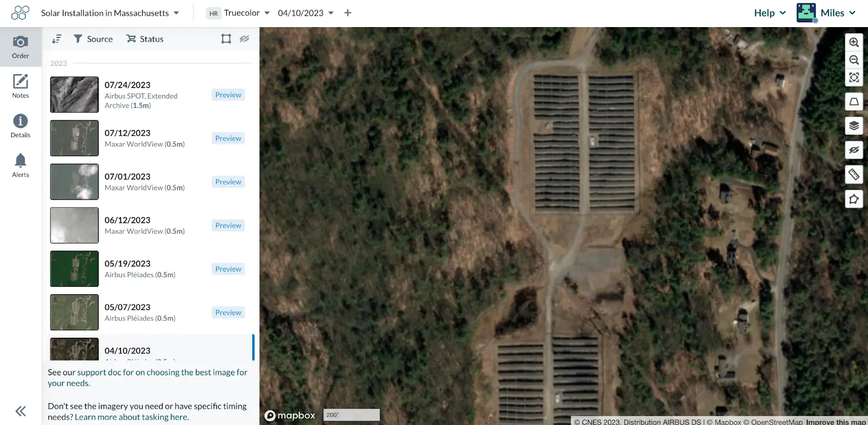The height and width of the screenshot is (425, 868).
Task: Click the HR resolution badge
Action: pyautogui.click(x=214, y=14)
